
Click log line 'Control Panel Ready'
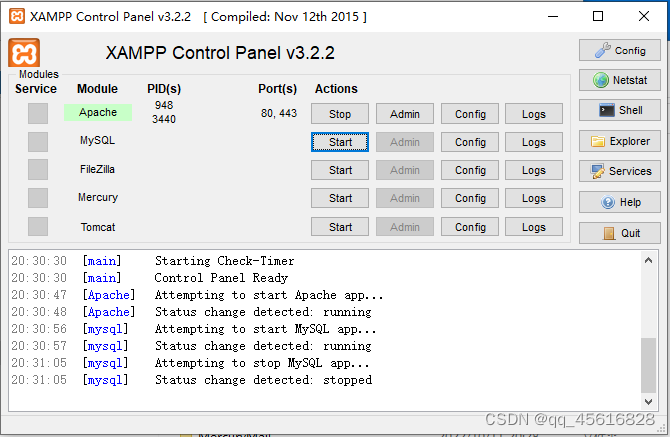pyautogui.click(x=221, y=278)
